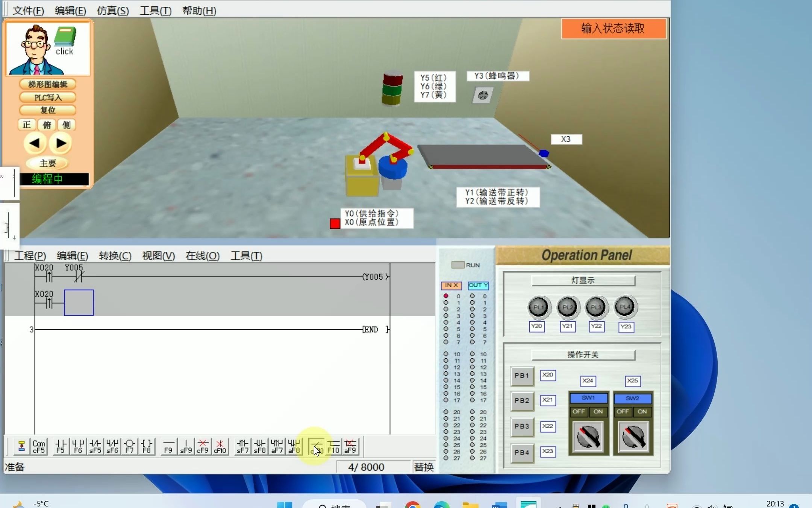The image size is (812, 508).
Task: Open the 在线(O) menu
Action: click(202, 256)
